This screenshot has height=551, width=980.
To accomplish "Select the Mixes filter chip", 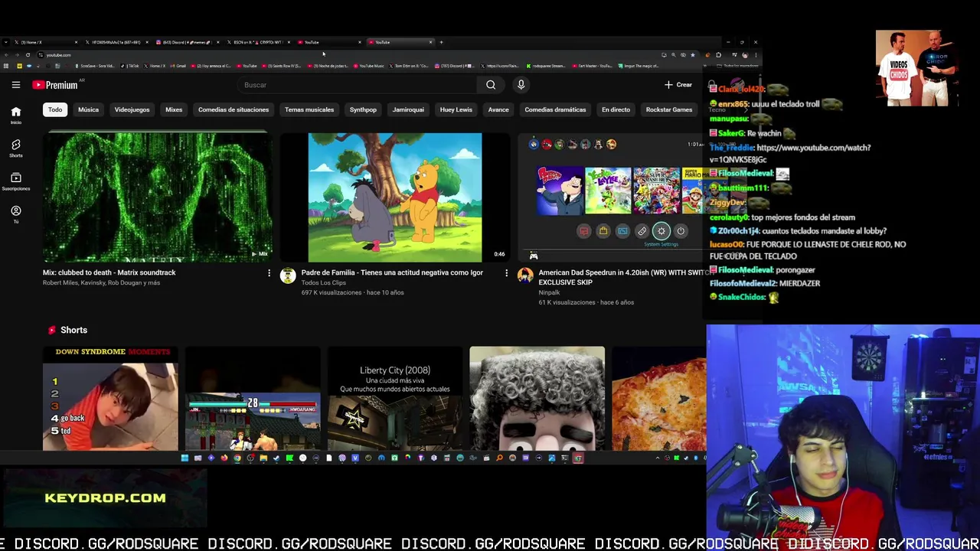I will tap(174, 109).
